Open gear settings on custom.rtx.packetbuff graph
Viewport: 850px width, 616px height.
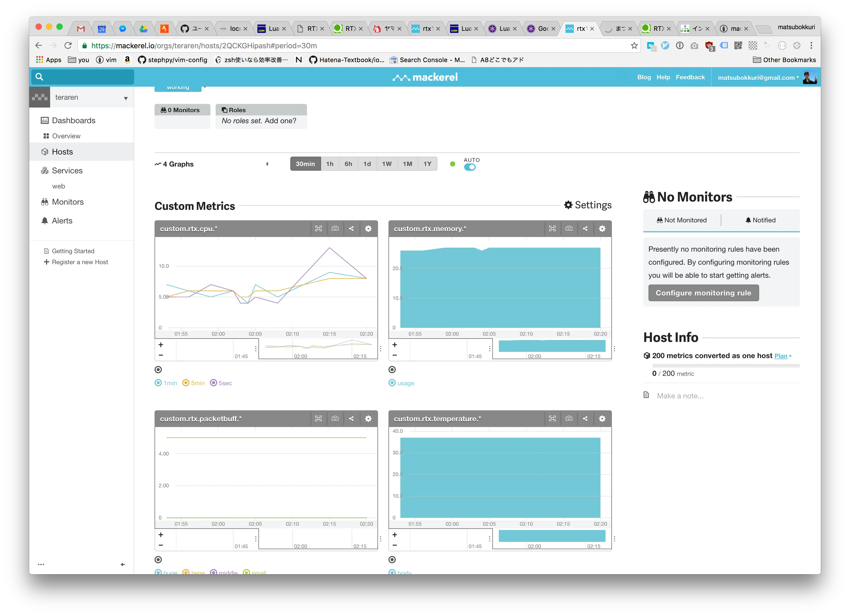[368, 418]
